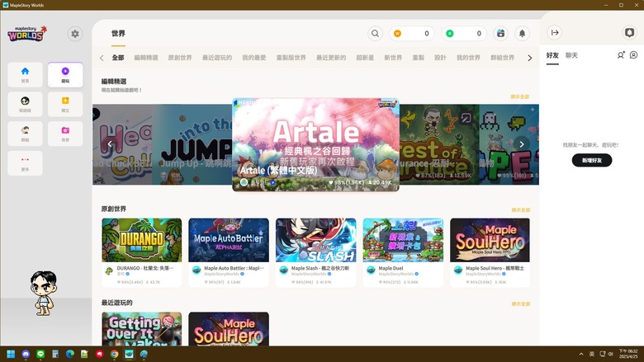Open the group character tile in the sidebar
Viewport: 644px width, 362px height.
(25, 134)
